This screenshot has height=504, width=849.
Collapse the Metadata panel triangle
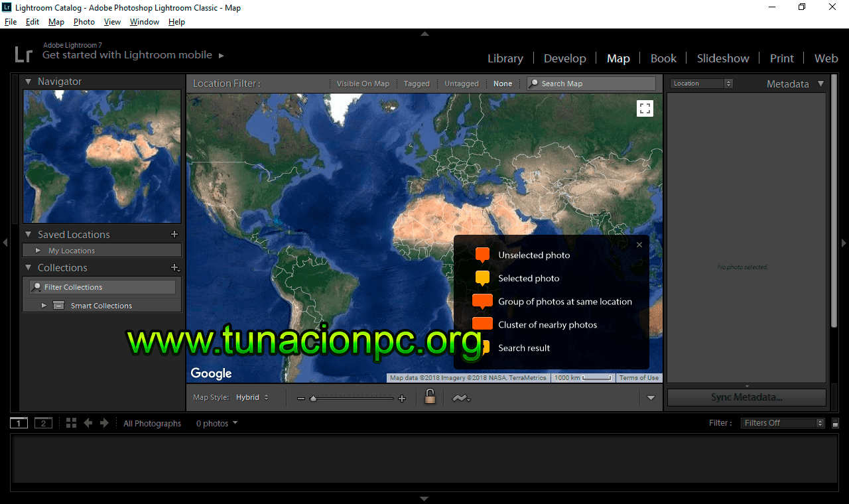point(820,84)
